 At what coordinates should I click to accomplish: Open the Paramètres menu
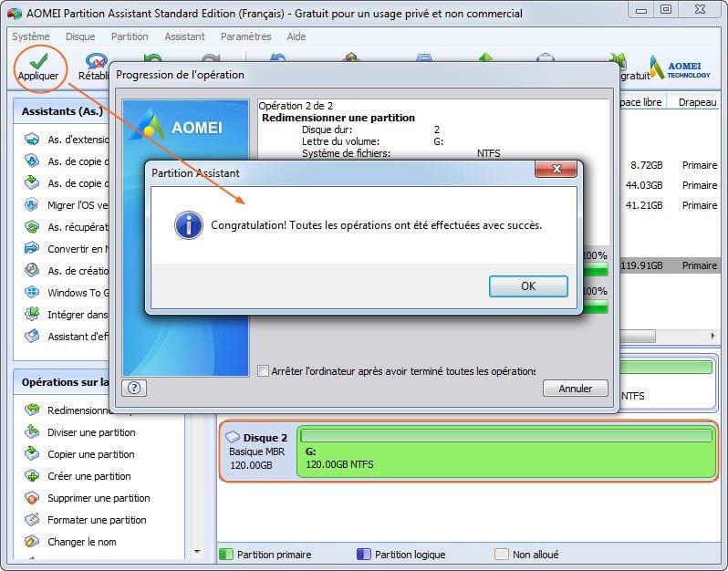tap(245, 36)
